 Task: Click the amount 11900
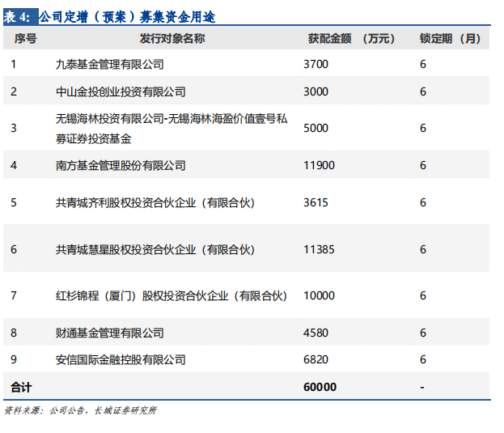tap(319, 166)
